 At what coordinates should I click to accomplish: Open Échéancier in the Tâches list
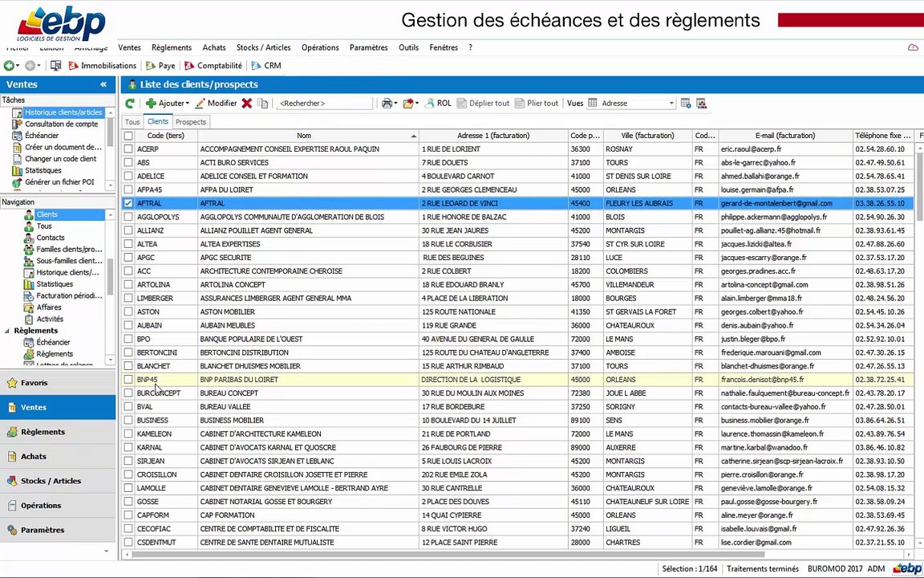[x=41, y=136]
